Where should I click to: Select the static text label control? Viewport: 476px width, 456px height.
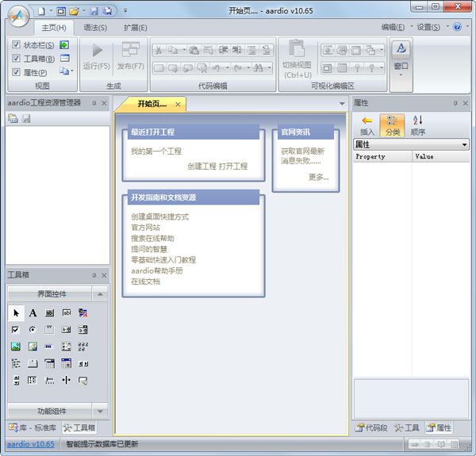(x=33, y=312)
